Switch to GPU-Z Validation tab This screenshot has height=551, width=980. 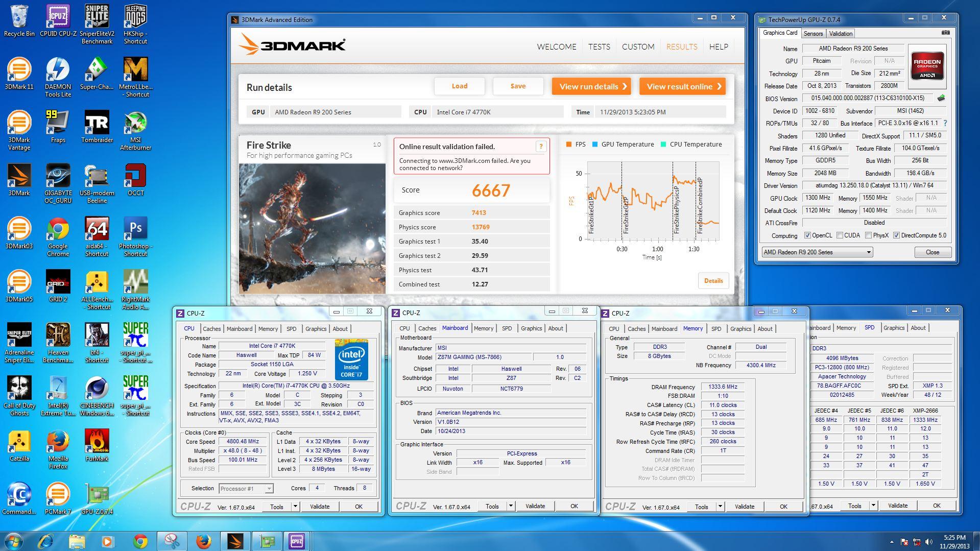[x=841, y=34]
